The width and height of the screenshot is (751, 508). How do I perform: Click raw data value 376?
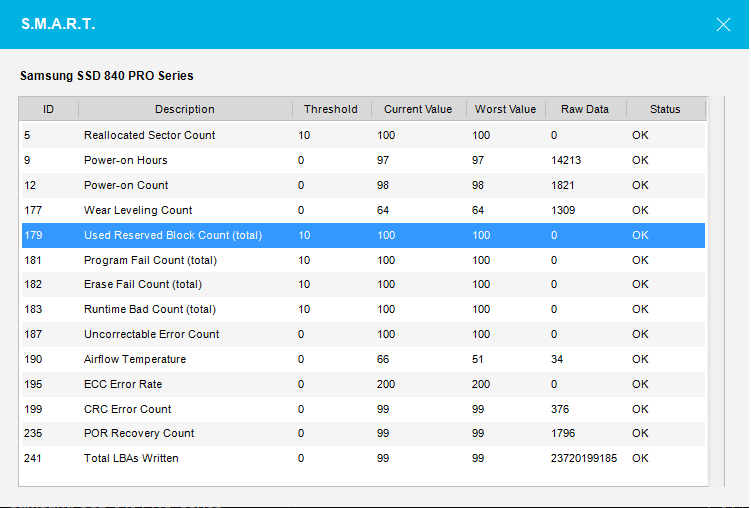click(560, 409)
